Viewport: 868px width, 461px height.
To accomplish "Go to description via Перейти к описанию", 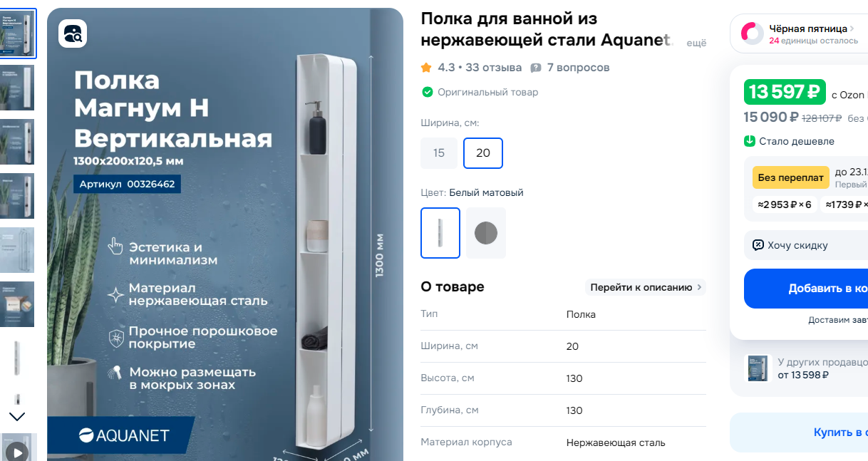I will point(646,287).
